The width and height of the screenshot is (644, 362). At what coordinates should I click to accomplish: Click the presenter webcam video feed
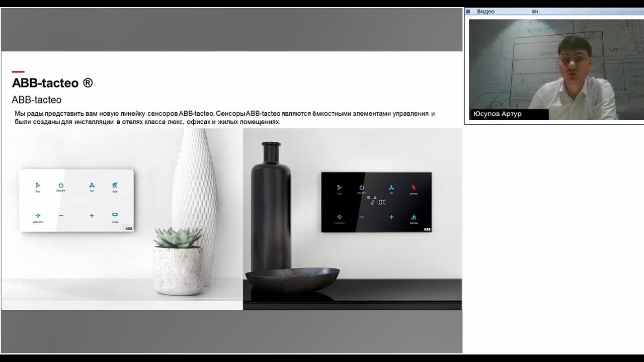pyautogui.click(x=556, y=69)
